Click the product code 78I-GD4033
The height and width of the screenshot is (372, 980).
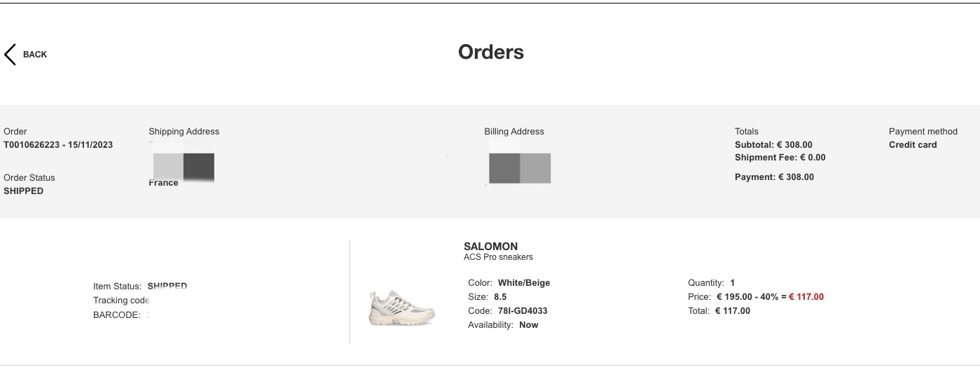tap(520, 311)
